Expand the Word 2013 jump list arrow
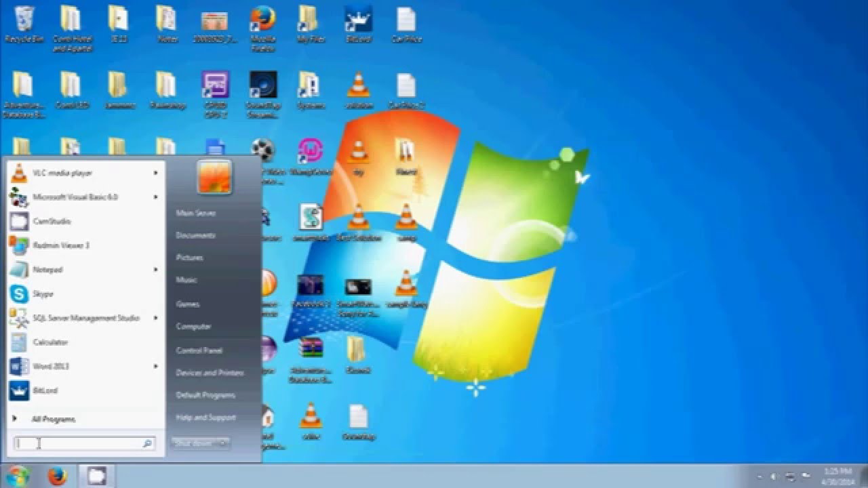 [155, 367]
